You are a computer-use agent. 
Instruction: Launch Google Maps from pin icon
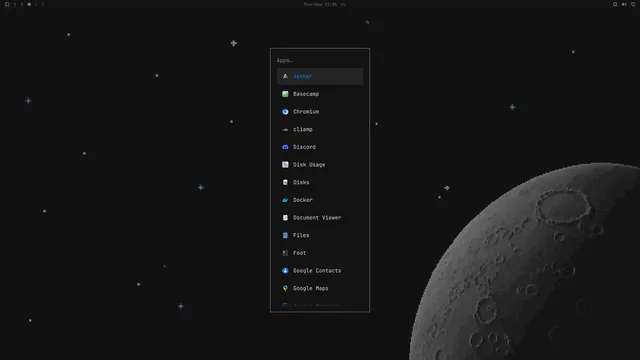point(285,288)
